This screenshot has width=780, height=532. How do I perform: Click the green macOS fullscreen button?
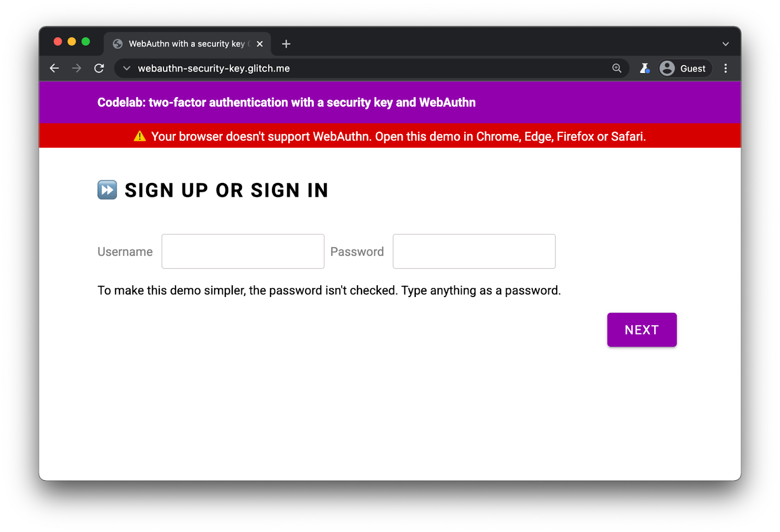click(86, 41)
